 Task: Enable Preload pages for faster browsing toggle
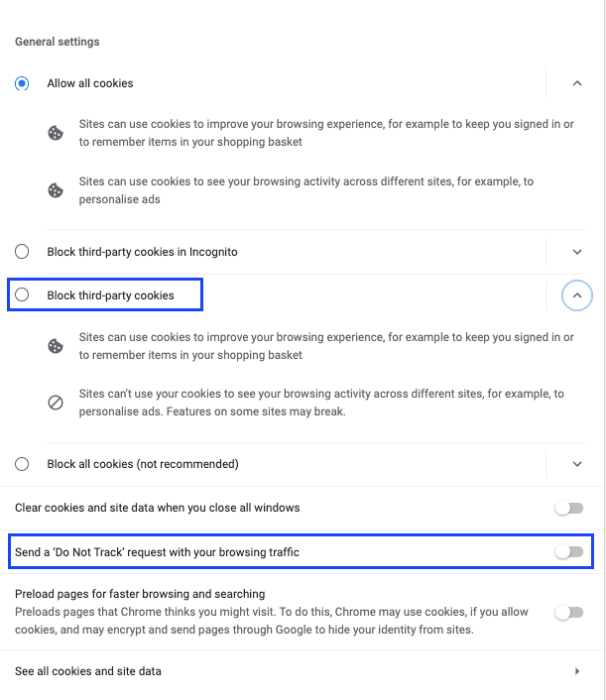pyautogui.click(x=569, y=612)
